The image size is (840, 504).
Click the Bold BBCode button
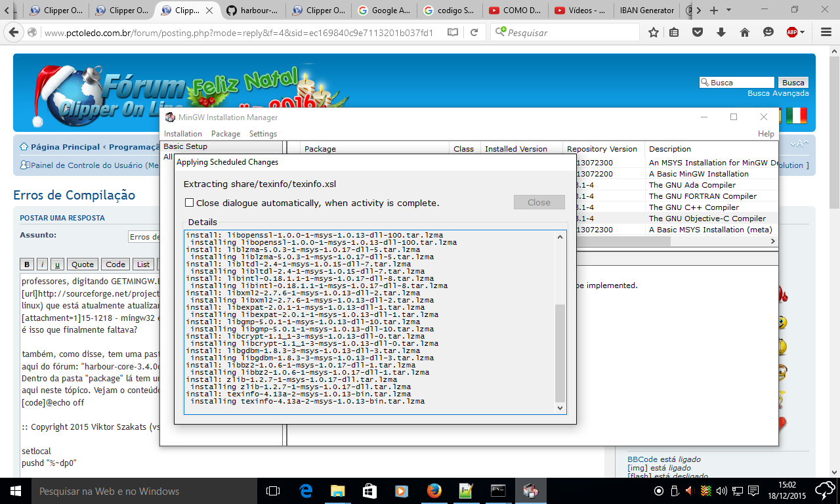pos(27,264)
